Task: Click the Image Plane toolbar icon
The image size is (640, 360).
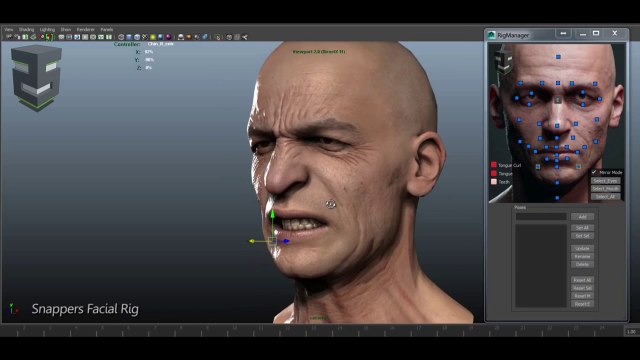Action: click(x=33, y=37)
